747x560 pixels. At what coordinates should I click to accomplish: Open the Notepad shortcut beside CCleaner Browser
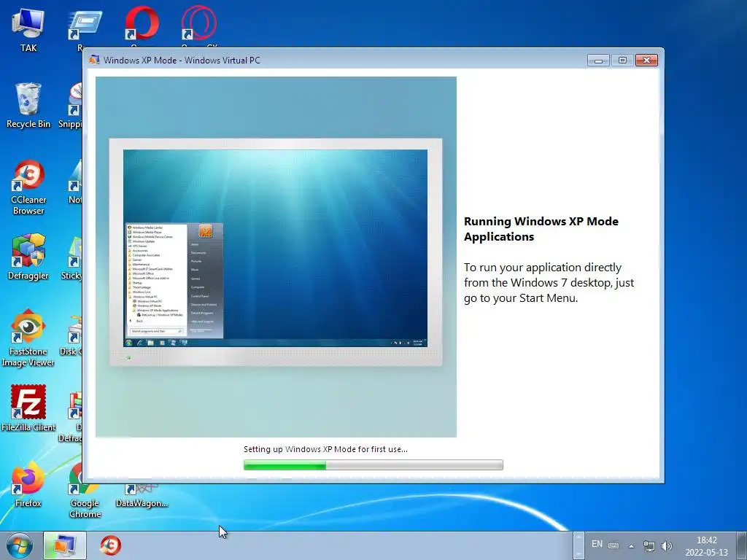coord(74,181)
